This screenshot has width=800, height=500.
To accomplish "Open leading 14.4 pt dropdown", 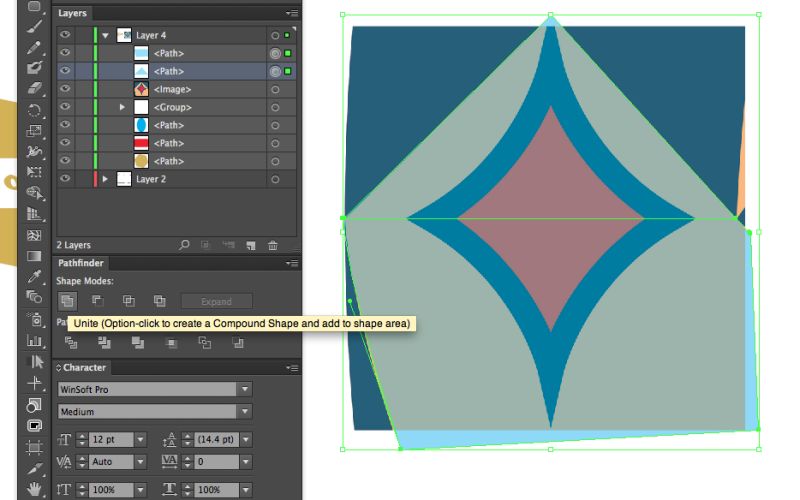I will [x=246, y=439].
